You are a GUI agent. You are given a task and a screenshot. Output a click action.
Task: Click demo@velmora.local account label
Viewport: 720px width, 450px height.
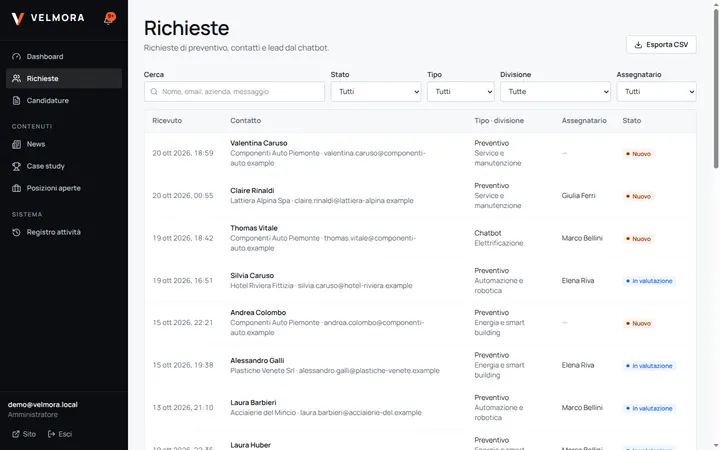(43, 405)
